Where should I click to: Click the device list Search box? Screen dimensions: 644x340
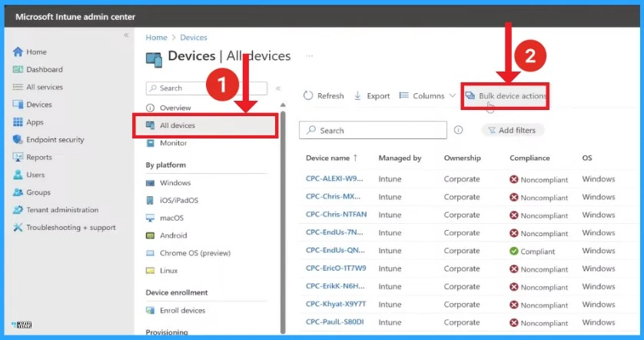[373, 130]
